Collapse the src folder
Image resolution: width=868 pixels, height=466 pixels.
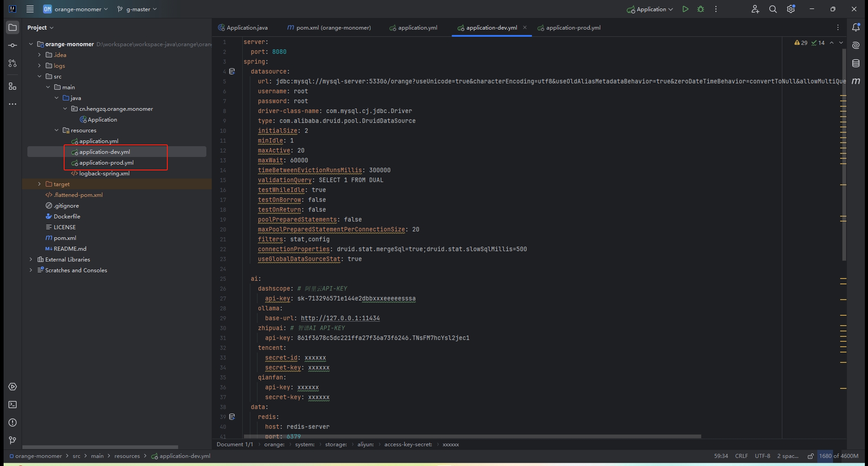pos(39,76)
